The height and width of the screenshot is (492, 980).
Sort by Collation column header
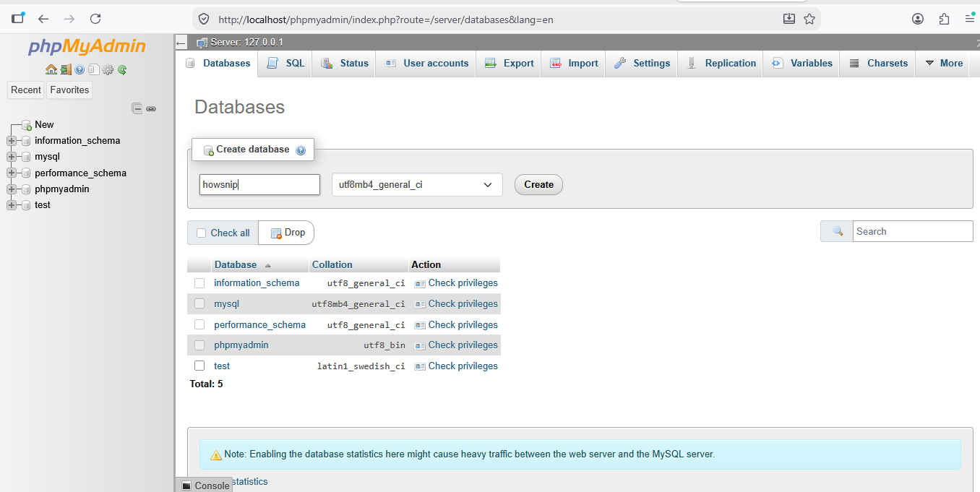click(332, 264)
